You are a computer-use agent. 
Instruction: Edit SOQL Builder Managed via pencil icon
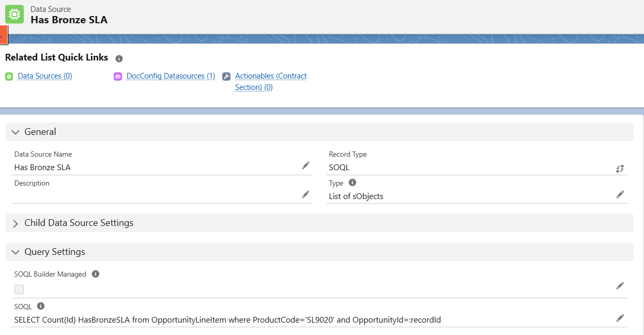click(620, 285)
